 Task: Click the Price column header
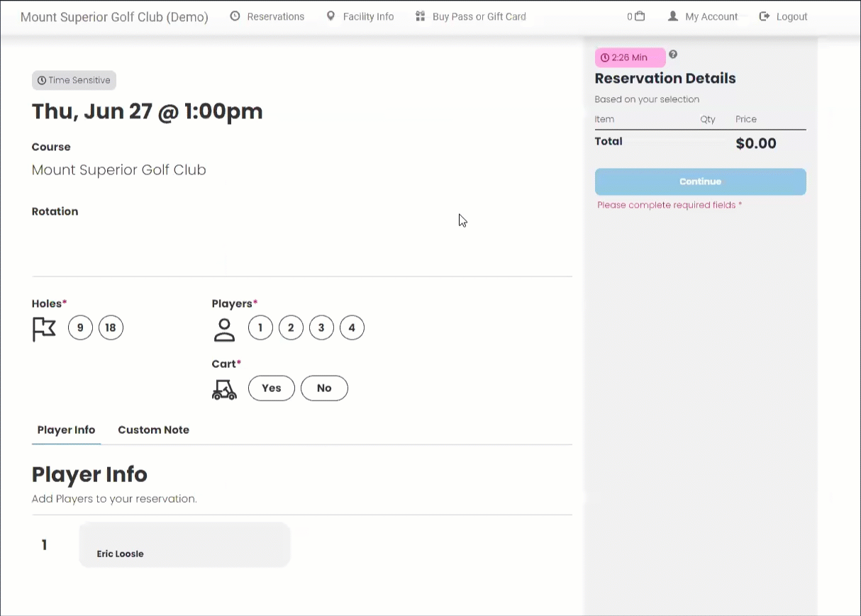pyautogui.click(x=746, y=119)
